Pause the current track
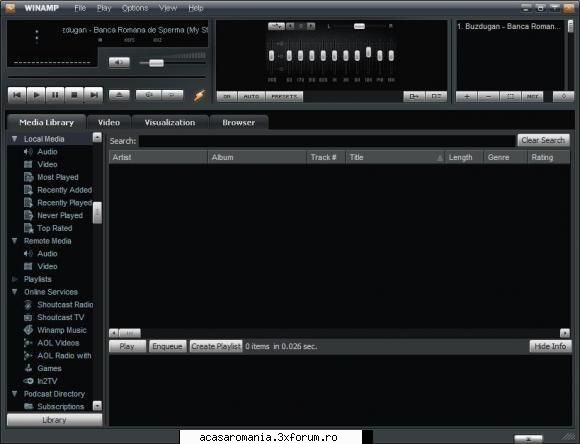The image size is (580, 444). (x=55, y=95)
